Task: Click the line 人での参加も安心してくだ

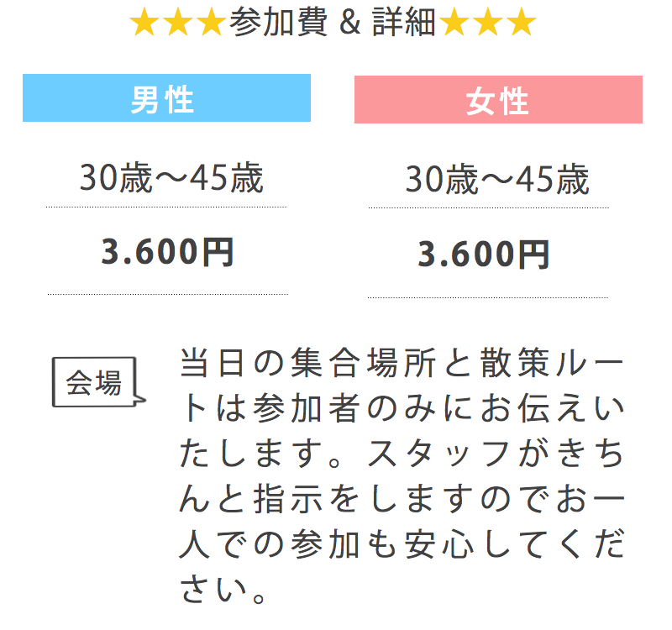Action: tap(402, 544)
